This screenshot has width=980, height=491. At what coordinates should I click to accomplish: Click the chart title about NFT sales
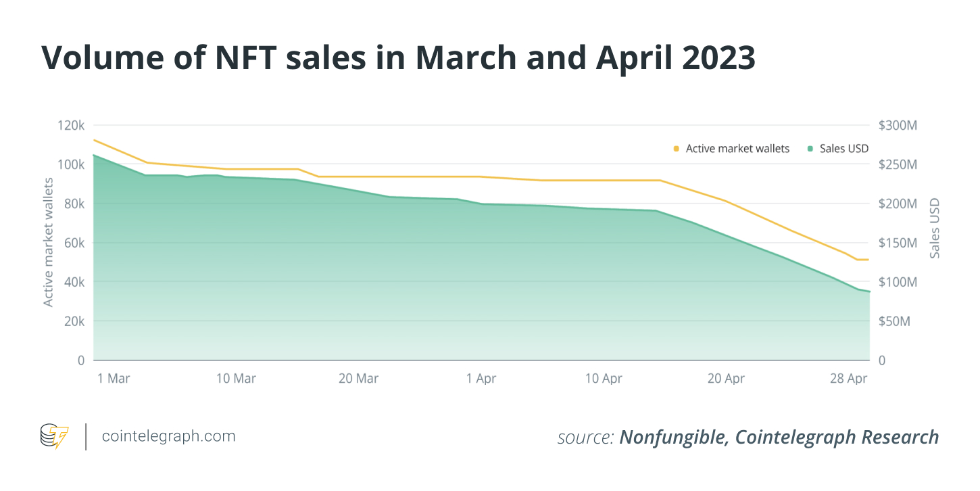(398, 59)
